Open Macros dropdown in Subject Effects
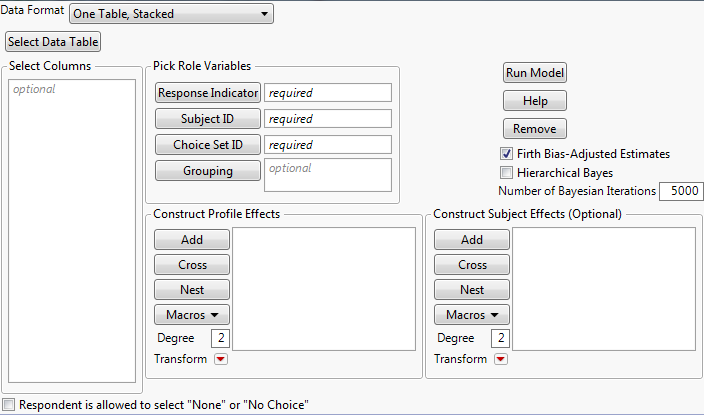 pos(471,315)
